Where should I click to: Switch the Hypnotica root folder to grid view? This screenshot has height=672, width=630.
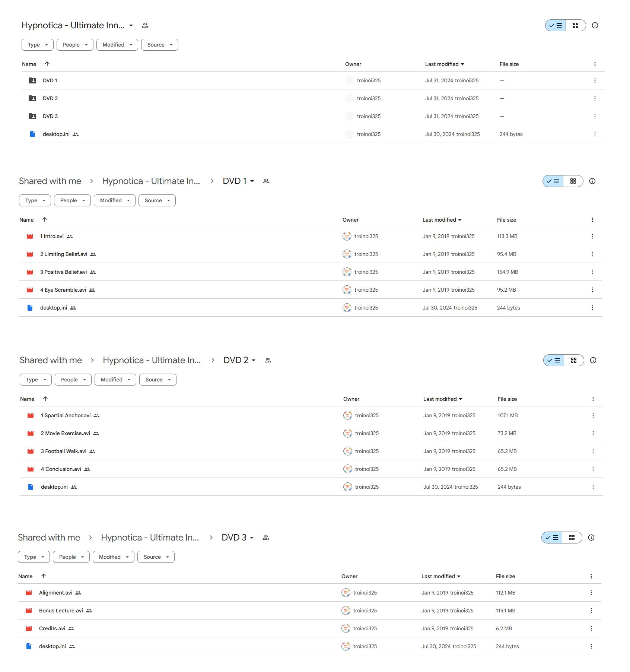click(576, 25)
